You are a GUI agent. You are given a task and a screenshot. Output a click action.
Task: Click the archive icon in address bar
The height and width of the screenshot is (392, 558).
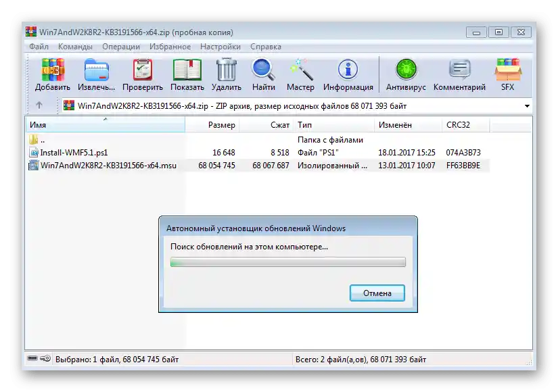click(x=69, y=105)
